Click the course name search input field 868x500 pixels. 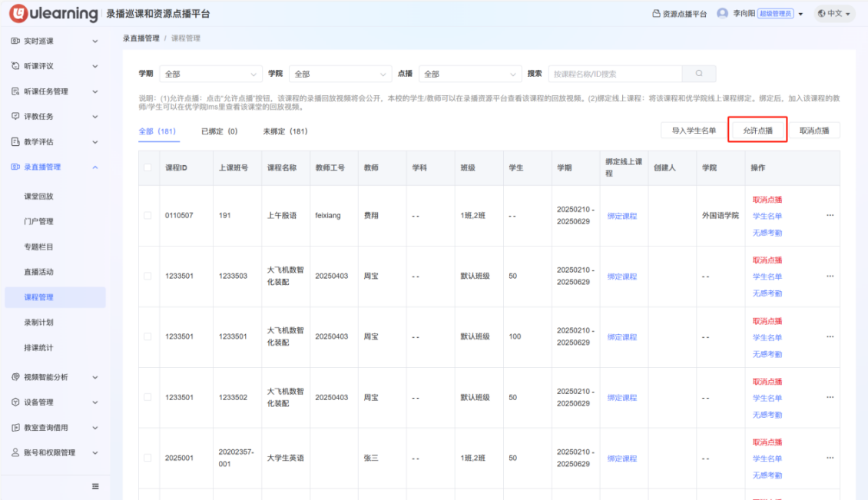(615, 74)
